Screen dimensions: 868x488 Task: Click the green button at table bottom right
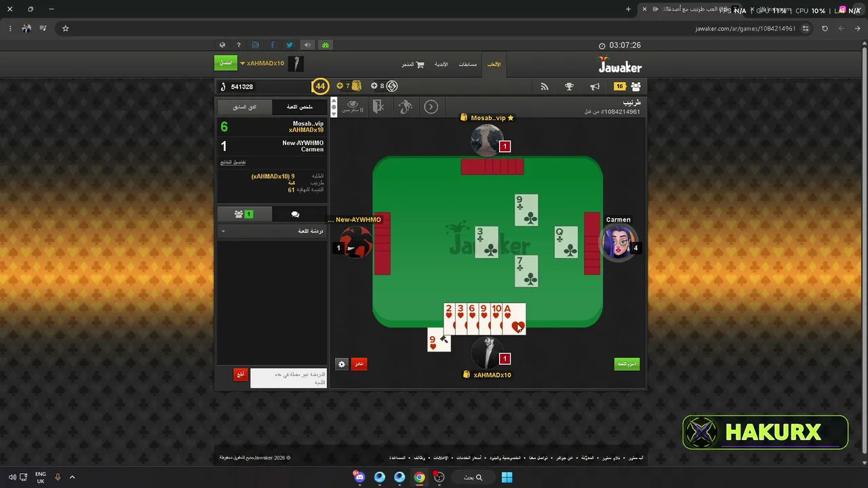(627, 364)
